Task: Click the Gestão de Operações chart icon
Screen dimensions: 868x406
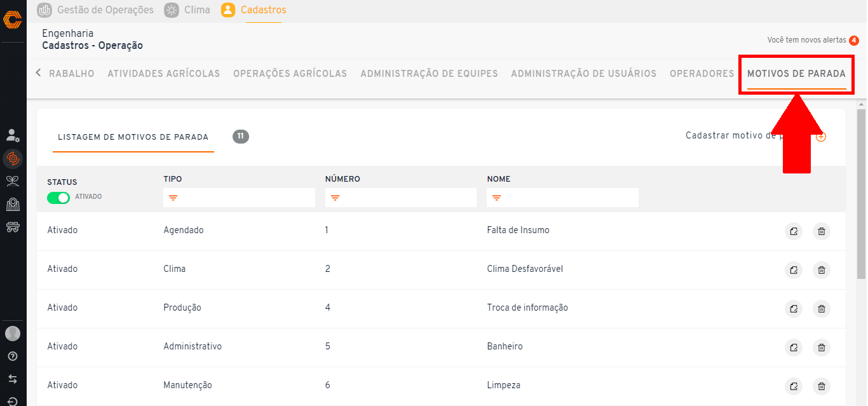Action: (44, 10)
